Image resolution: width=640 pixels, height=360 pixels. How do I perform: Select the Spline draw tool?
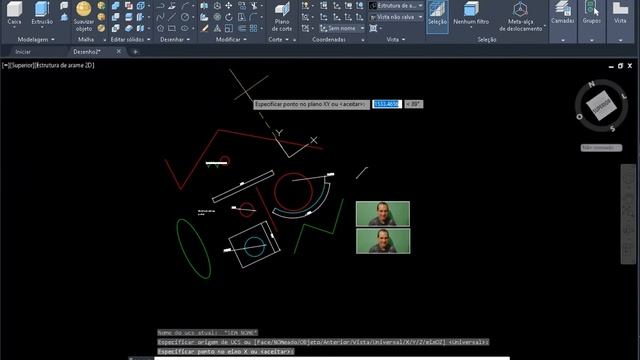click(160, 17)
